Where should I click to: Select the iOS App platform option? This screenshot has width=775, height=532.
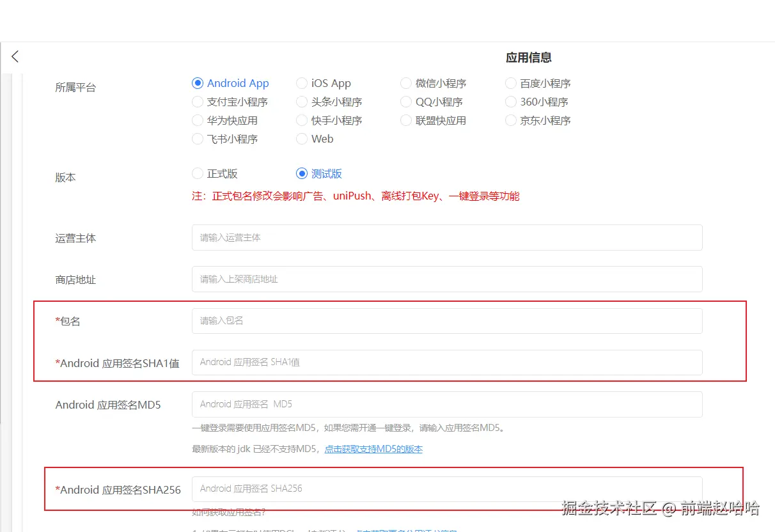click(324, 83)
